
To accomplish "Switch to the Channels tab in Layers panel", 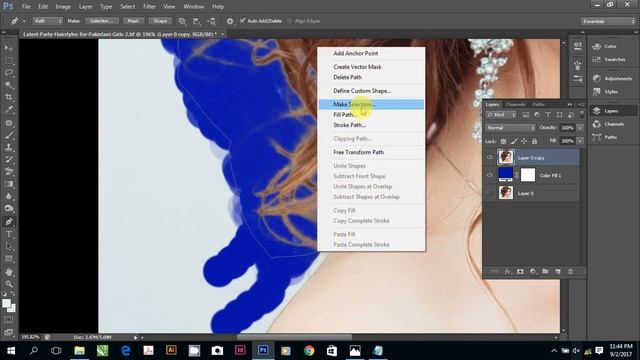I will pos(515,104).
